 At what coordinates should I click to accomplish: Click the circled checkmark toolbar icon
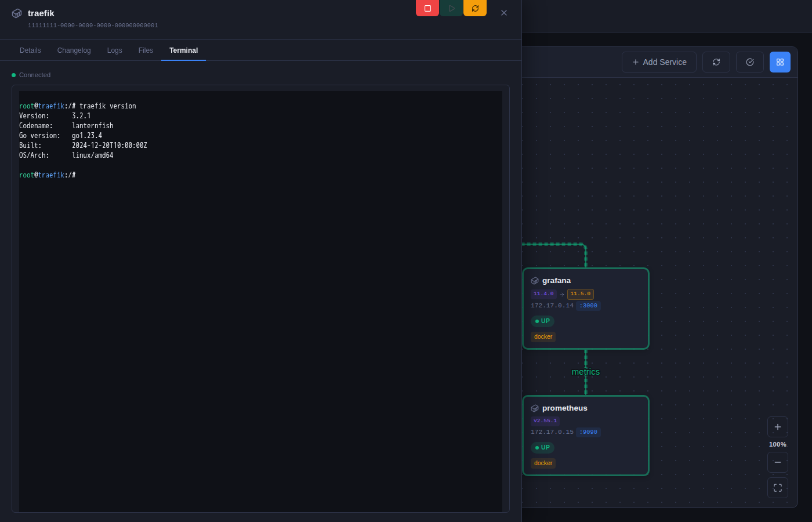pos(750,62)
